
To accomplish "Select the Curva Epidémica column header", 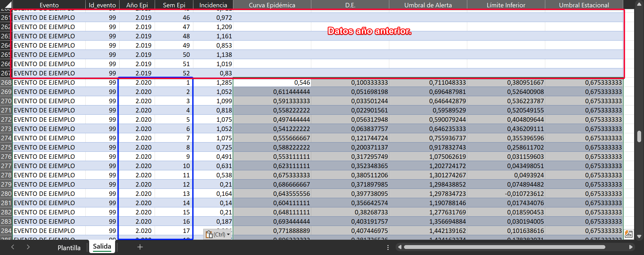I will tap(272, 5).
